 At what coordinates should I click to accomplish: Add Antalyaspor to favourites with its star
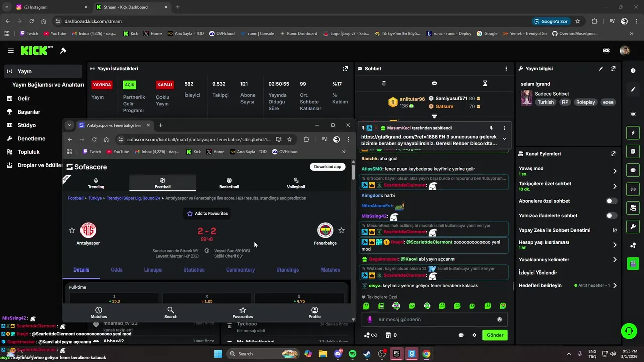point(72,230)
